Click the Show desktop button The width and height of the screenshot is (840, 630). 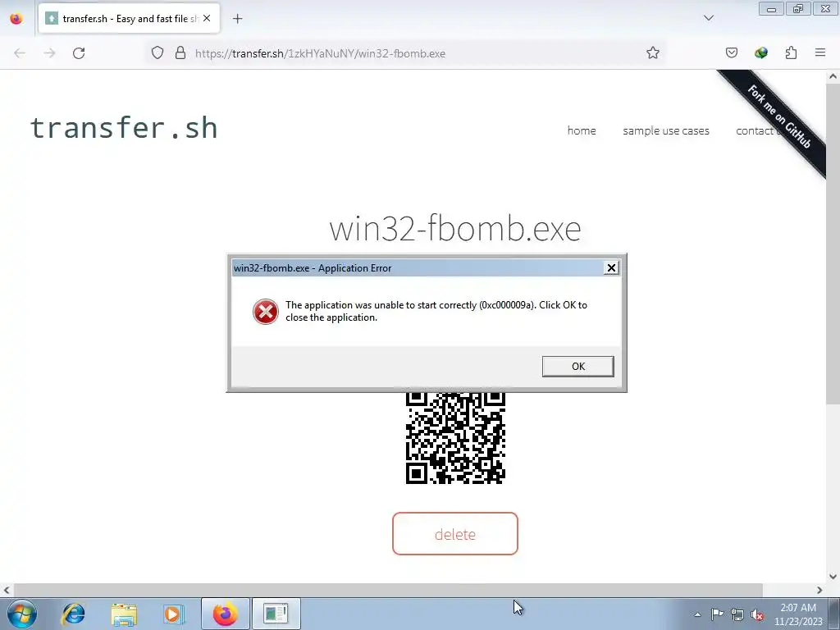(x=834, y=614)
